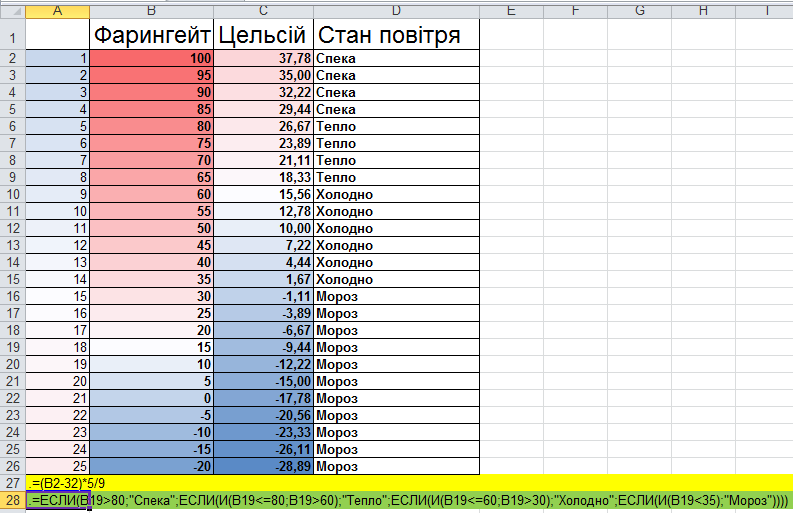Select the cell showing -15,00
This screenshot has height=513, width=793.
point(263,381)
